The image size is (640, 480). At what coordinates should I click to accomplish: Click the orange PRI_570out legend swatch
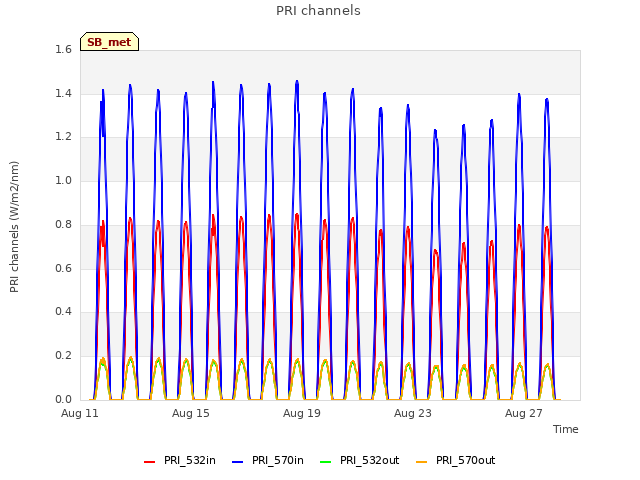tap(422, 462)
